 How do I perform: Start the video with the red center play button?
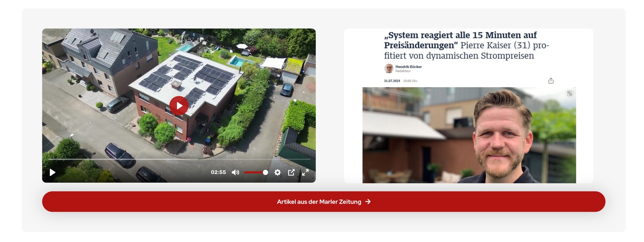(x=179, y=106)
